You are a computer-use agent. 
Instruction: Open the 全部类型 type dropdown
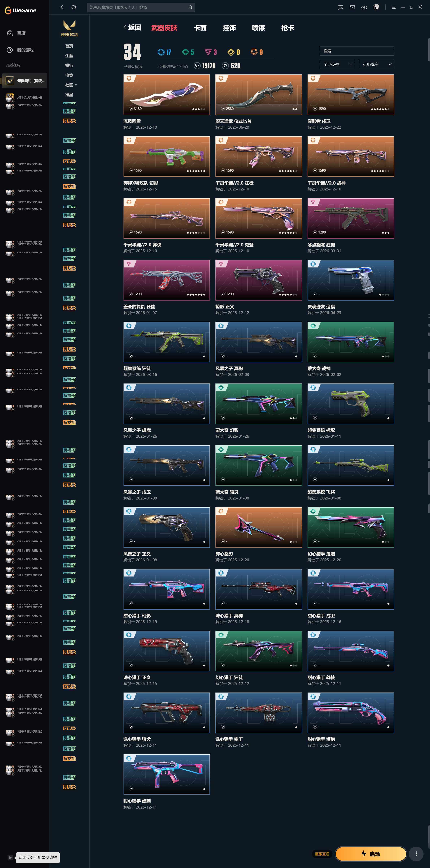click(337, 64)
